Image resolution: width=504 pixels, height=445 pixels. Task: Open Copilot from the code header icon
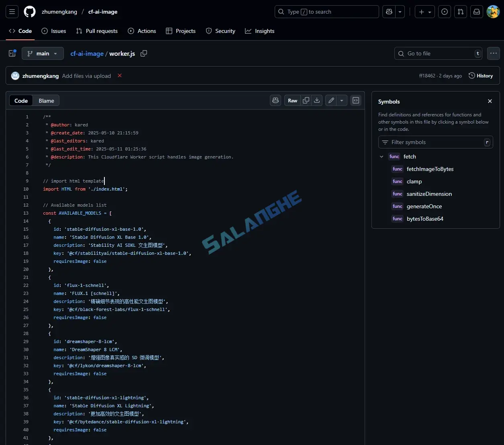[x=275, y=100]
